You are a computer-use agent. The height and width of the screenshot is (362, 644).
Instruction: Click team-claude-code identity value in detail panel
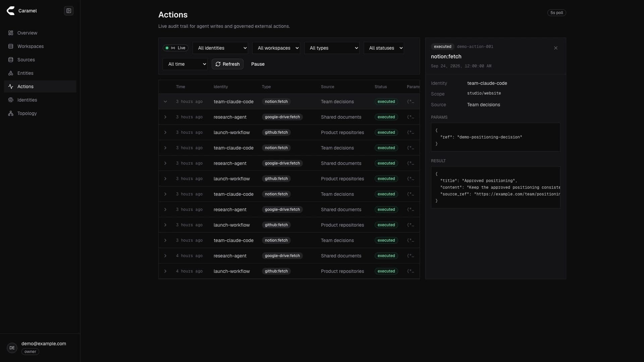point(487,83)
